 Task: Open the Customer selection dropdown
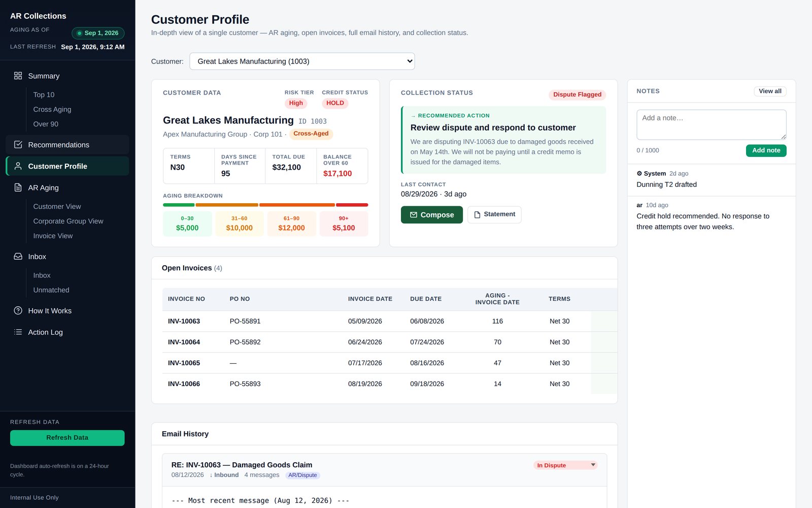[302, 61]
